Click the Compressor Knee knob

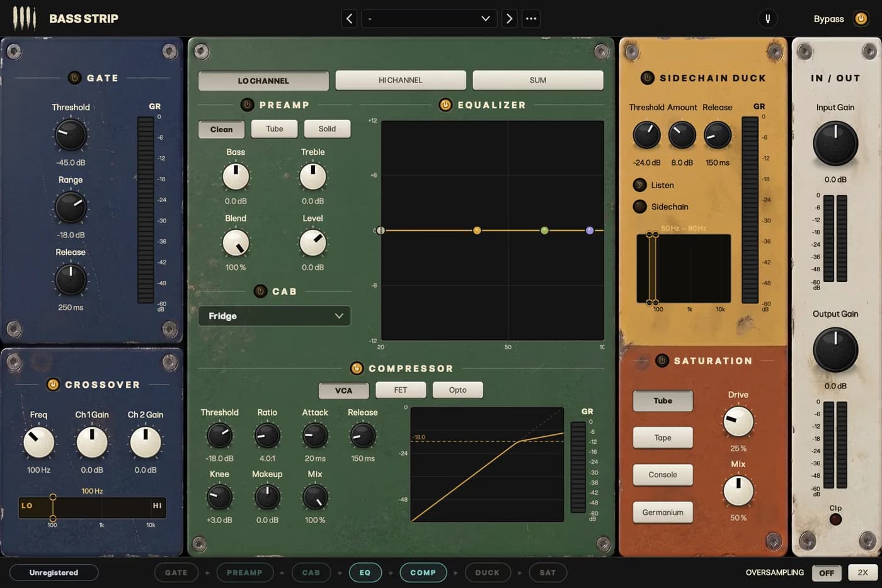click(x=219, y=497)
